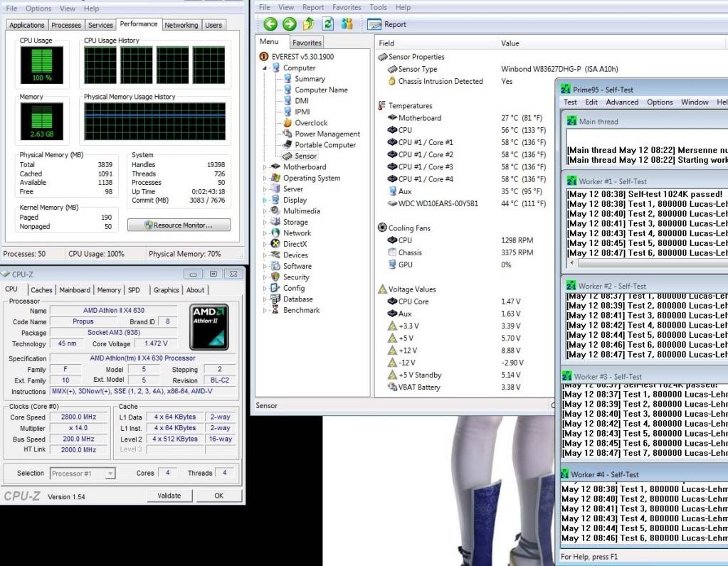Open the Options menu in Task Manager
The height and width of the screenshot is (566, 728).
38,9
